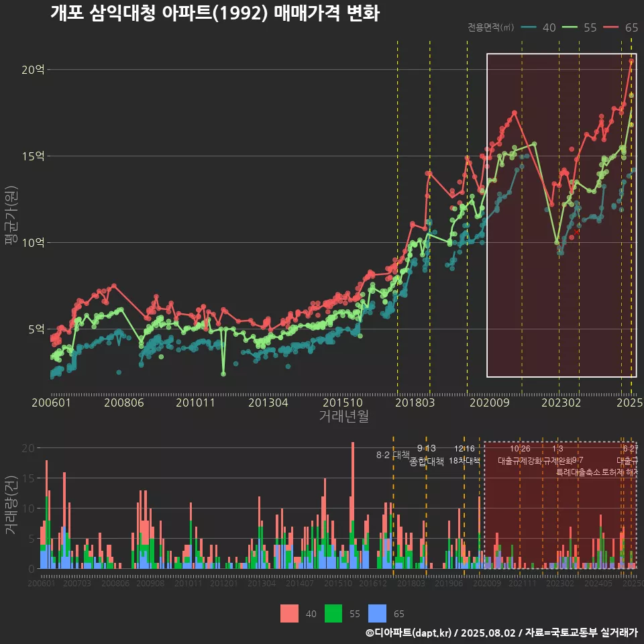Image resolution: width=644 pixels, height=644 pixels.
Task: Click the tallest volume bar reaching above 20
Action: (x=352, y=505)
